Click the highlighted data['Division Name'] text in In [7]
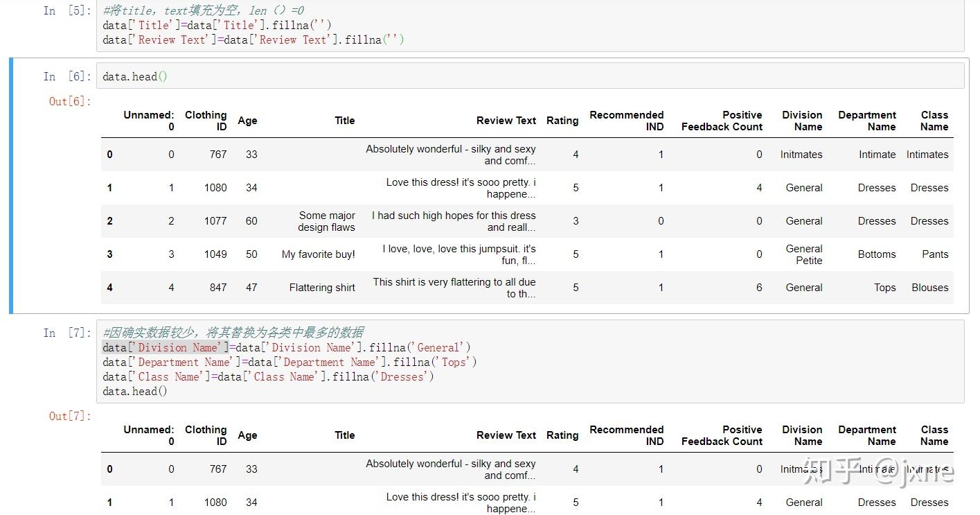Image resolution: width=980 pixels, height=515 pixels. (166, 347)
